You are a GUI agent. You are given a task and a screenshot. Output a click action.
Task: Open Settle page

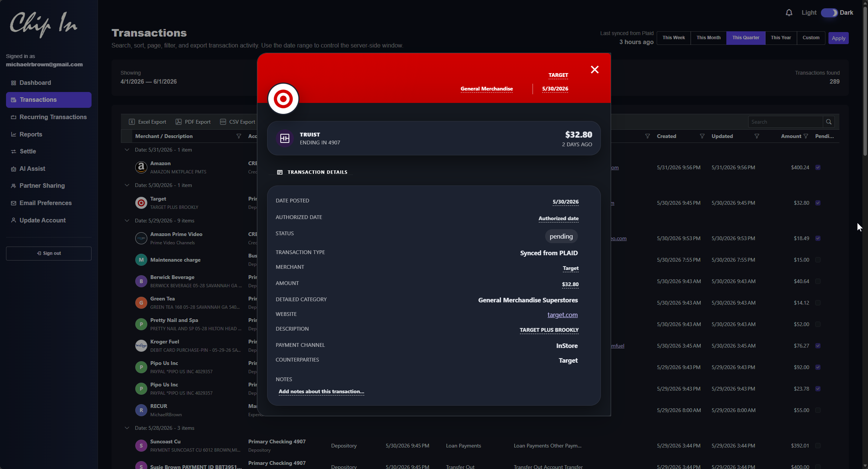pos(49,151)
